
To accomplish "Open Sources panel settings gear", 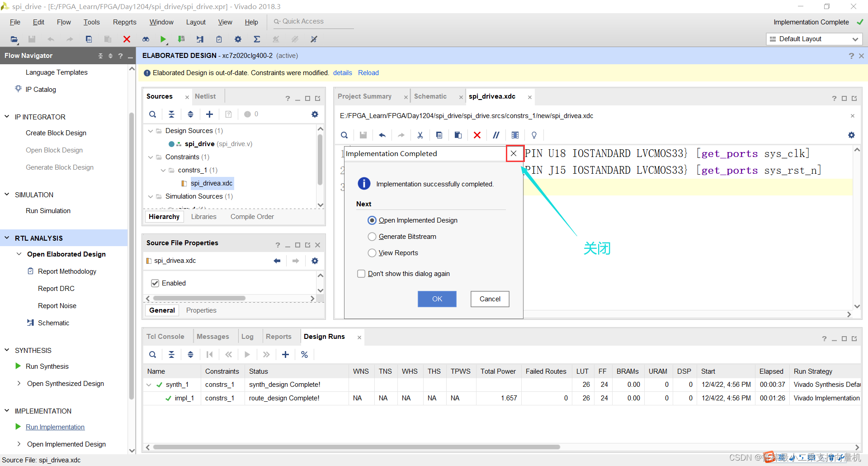I will point(315,114).
